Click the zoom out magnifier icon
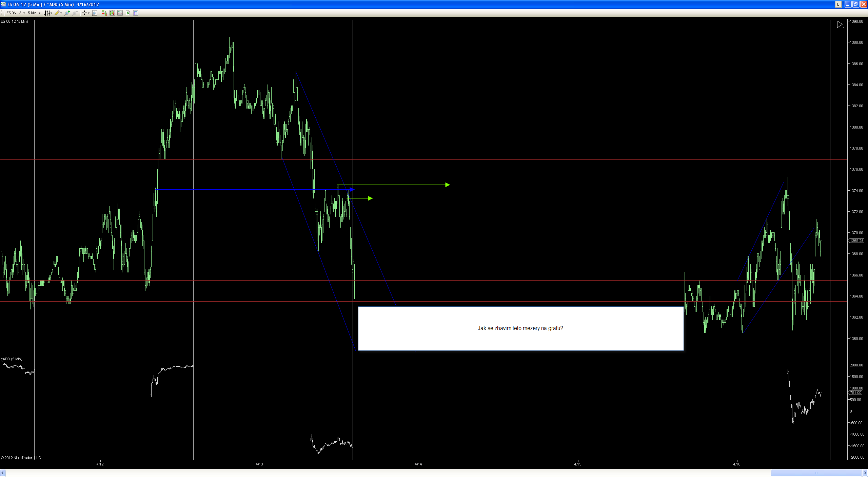The image size is (868, 477). coord(75,13)
